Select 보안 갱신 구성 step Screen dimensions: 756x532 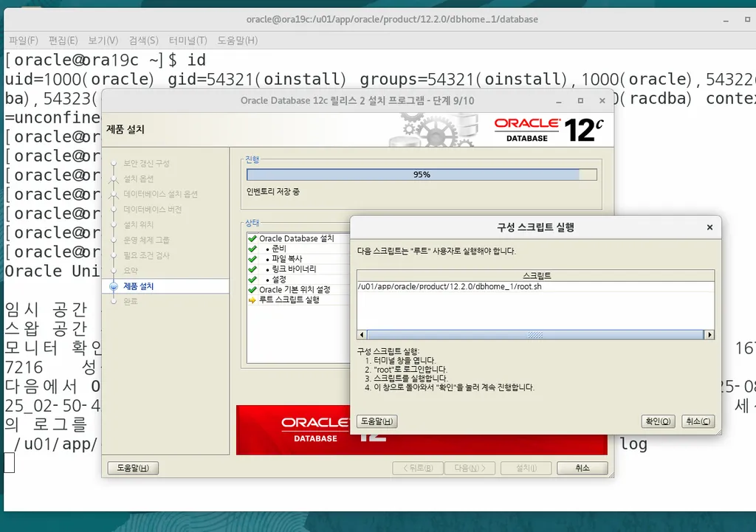pos(147,163)
